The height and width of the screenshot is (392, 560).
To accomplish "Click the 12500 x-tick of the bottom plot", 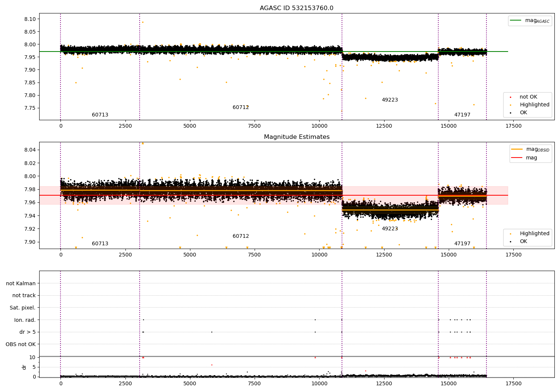I will pyautogui.click(x=384, y=384).
